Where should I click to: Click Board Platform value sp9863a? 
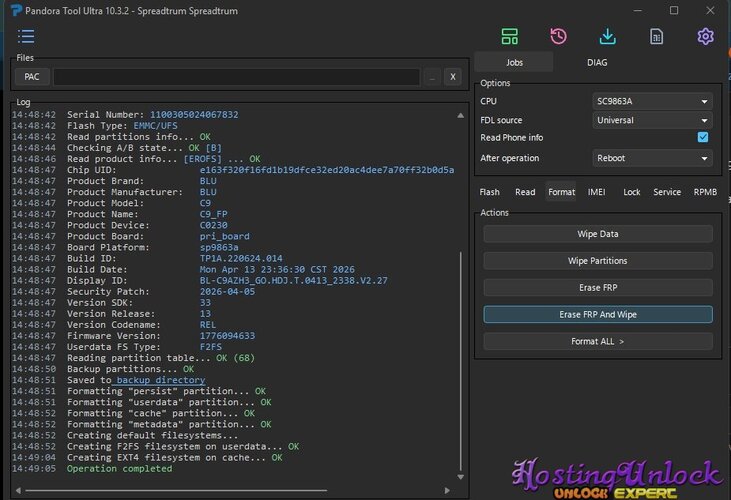219,247
